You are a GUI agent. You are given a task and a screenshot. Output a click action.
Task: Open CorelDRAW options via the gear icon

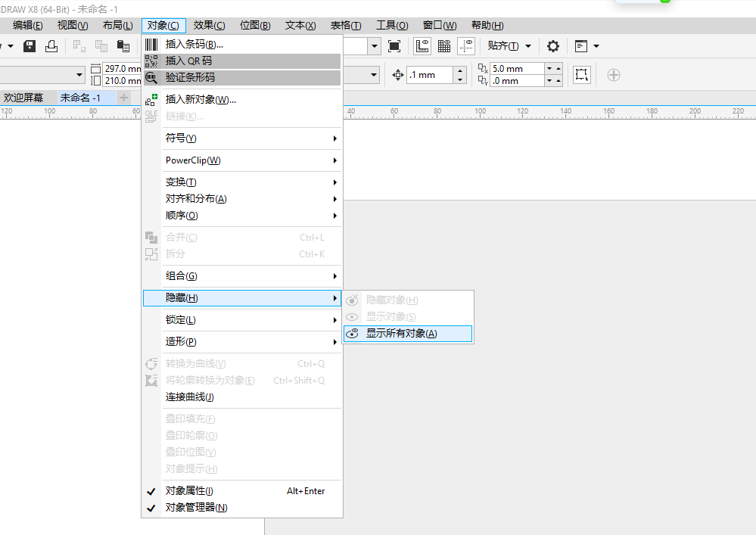pyautogui.click(x=552, y=45)
